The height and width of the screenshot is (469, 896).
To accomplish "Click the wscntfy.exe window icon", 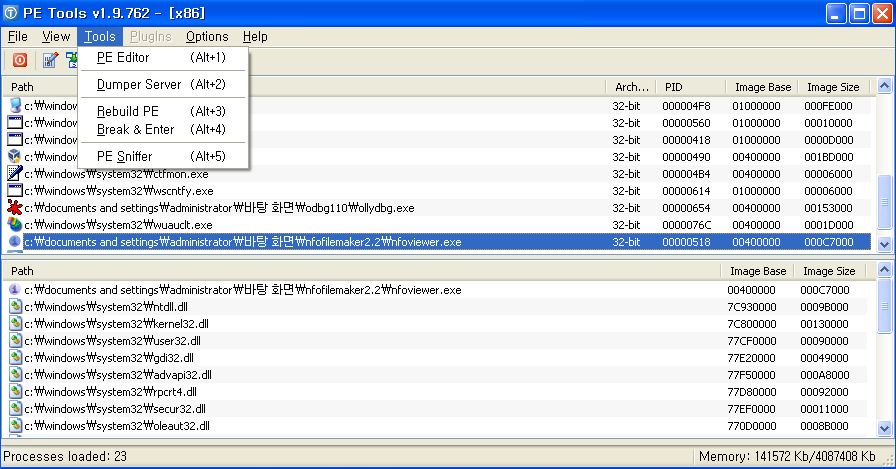I will click(14, 191).
